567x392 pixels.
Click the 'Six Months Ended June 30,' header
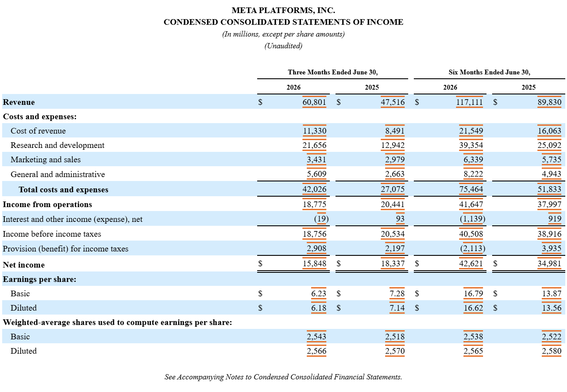490,72
